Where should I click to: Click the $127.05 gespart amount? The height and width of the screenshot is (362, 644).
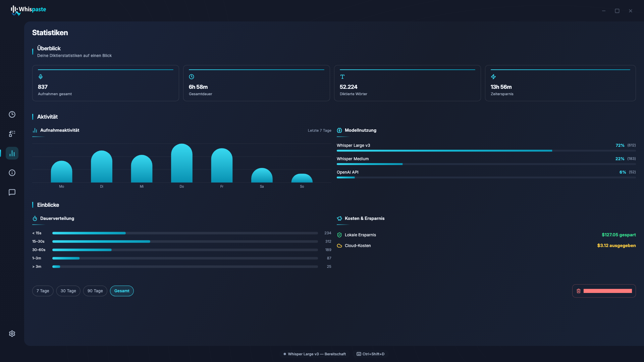(619, 235)
